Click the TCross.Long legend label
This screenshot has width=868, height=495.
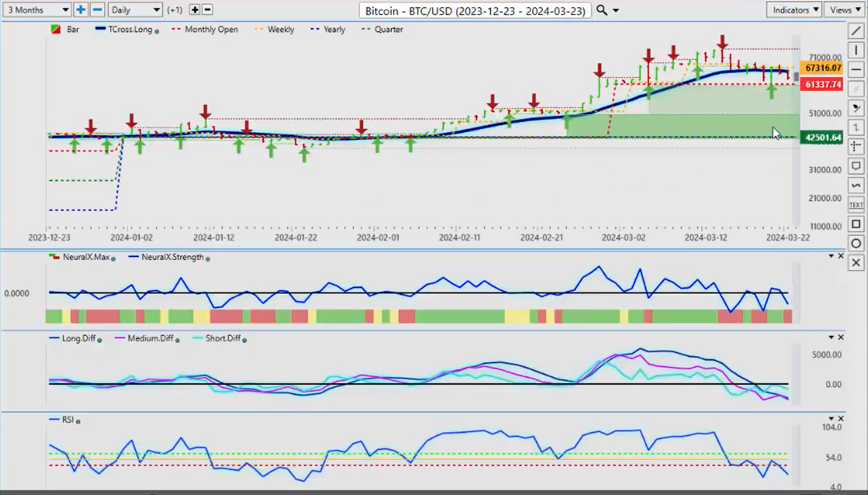(131, 29)
